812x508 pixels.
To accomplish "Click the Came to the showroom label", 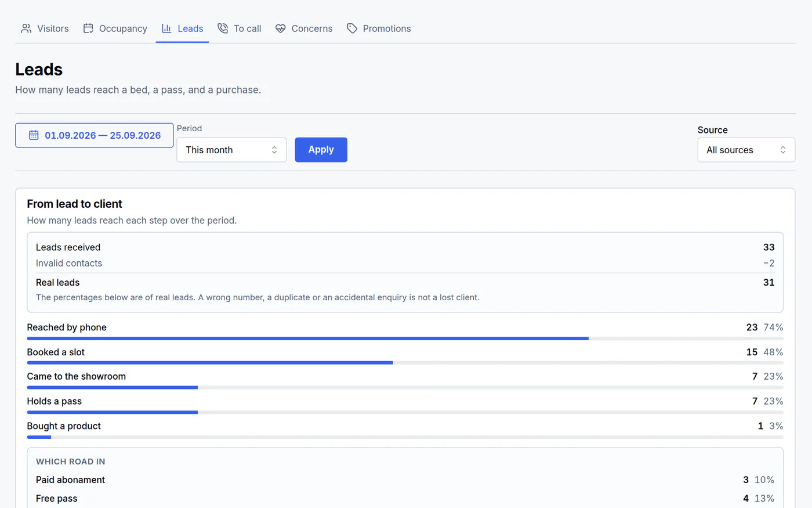I will (x=76, y=377).
